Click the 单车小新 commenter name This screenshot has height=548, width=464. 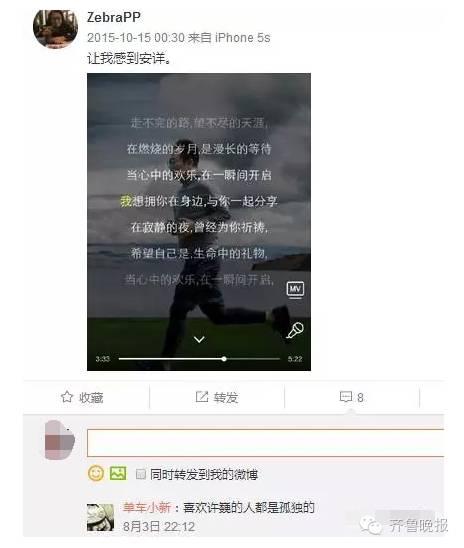(x=147, y=507)
